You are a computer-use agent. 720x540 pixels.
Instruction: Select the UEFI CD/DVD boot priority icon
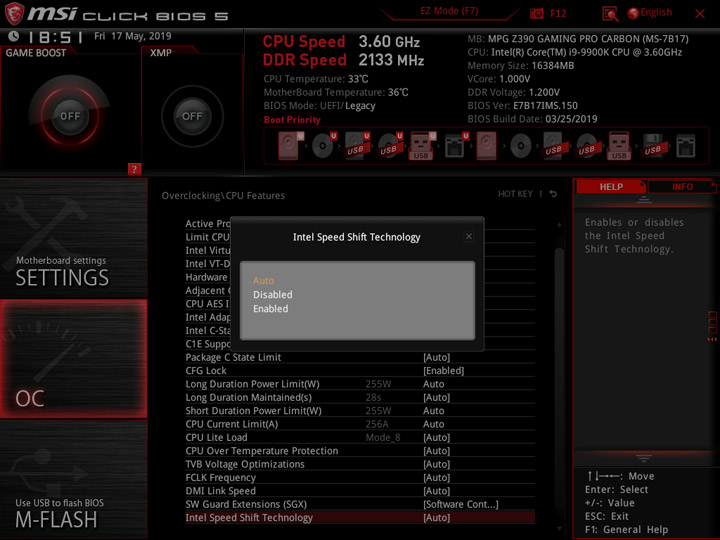click(324, 146)
